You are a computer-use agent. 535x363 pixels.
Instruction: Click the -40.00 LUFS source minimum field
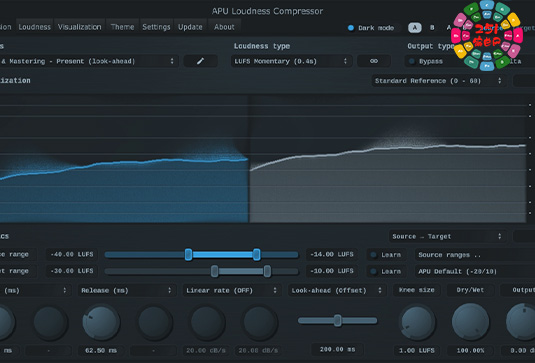tap(72, 255)
